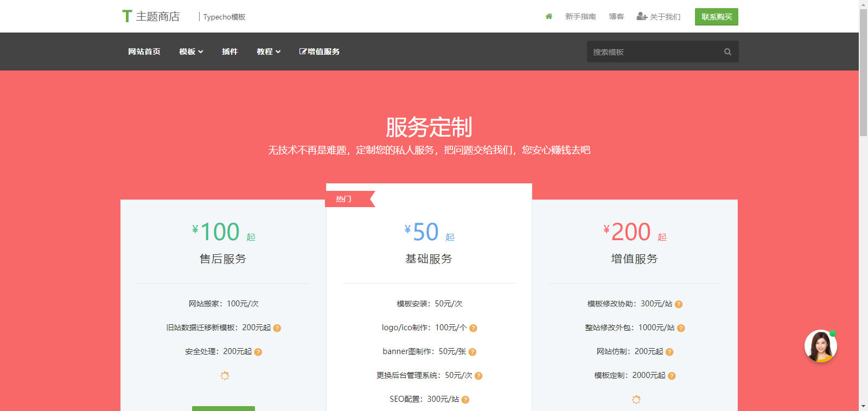
Task: Expand the 模板 dropdown menu
Action: point(191,52)
